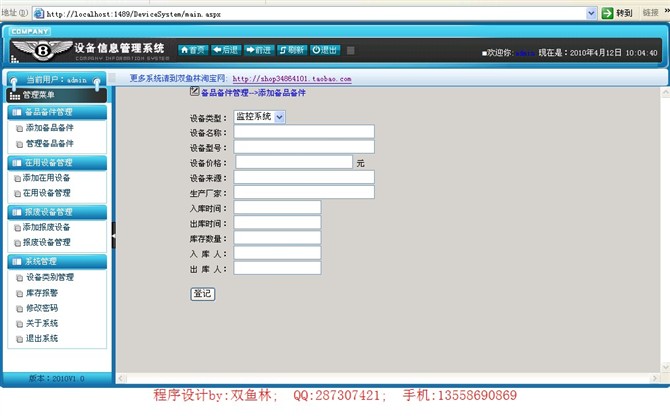Open the shop34864101.taobao.com link

point(292,79)
